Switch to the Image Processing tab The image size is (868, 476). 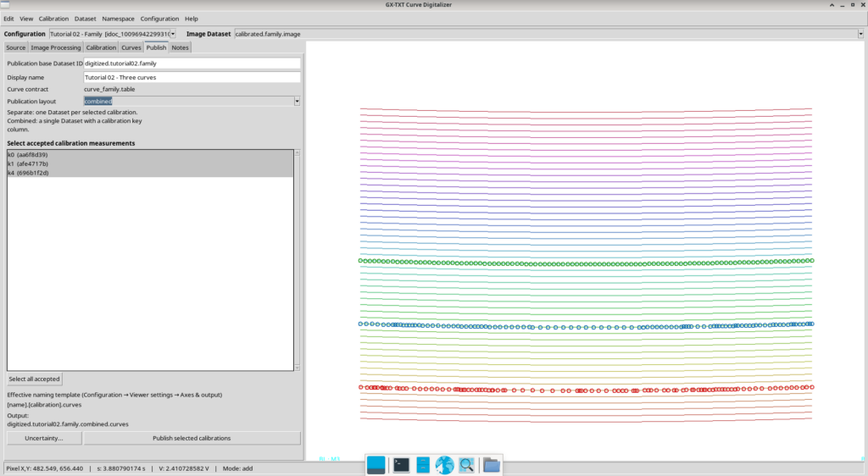coord(55,47)
